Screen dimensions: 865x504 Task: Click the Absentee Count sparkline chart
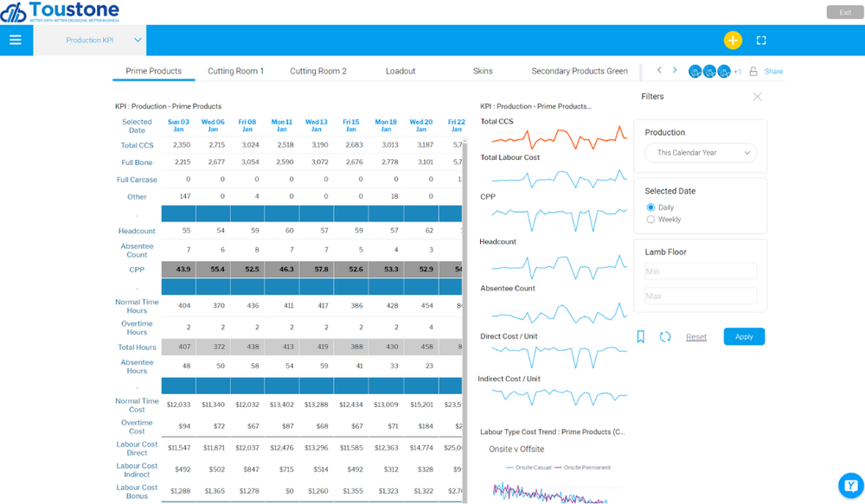(x=560, y=313)
